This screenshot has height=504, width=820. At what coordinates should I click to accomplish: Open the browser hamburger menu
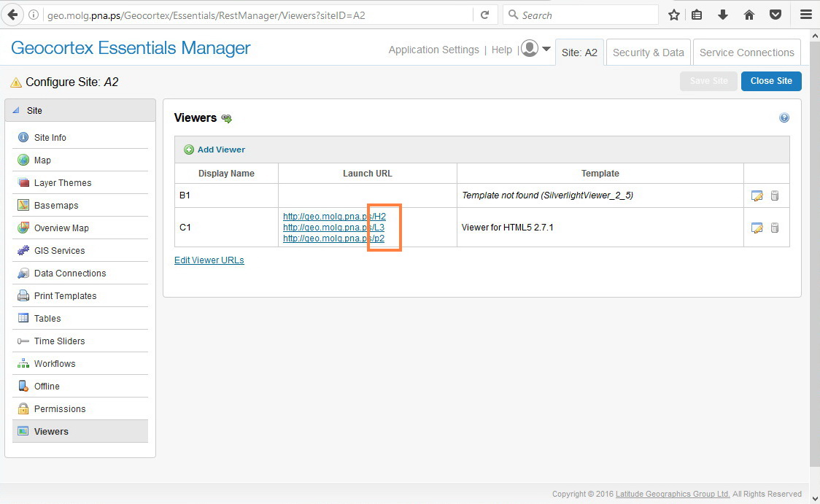[806, 15]
